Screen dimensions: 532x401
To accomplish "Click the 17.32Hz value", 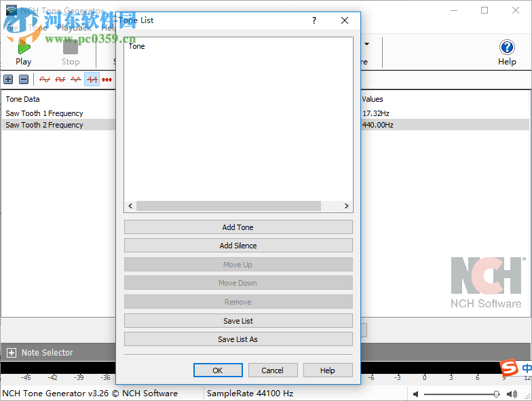I will click(x=376, y=113).
